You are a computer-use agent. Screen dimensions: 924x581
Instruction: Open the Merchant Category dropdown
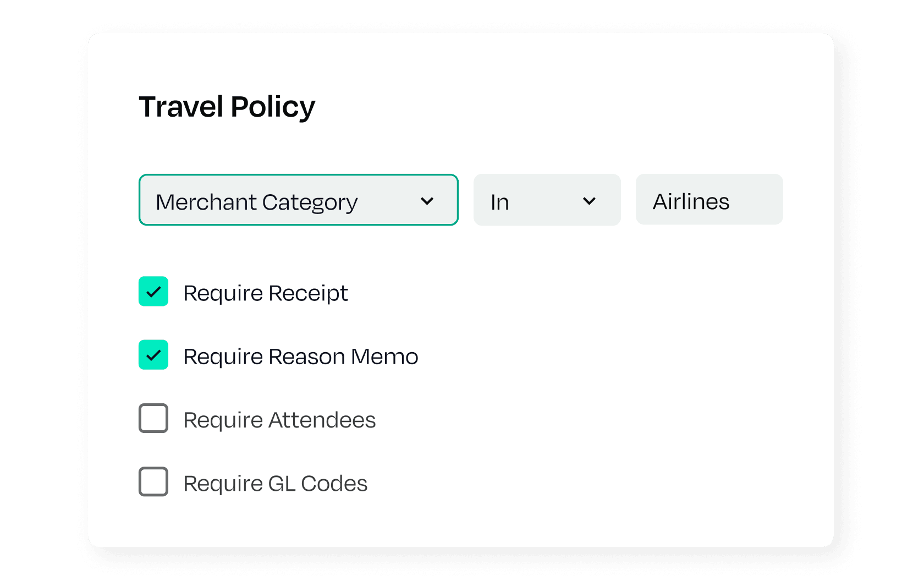[x=298, y=200]
